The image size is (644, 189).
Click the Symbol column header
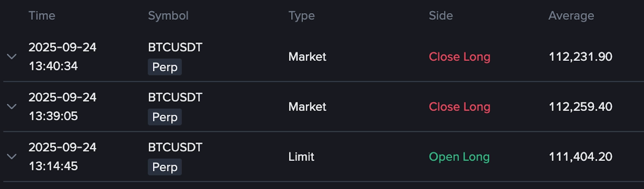click(168, 16)
